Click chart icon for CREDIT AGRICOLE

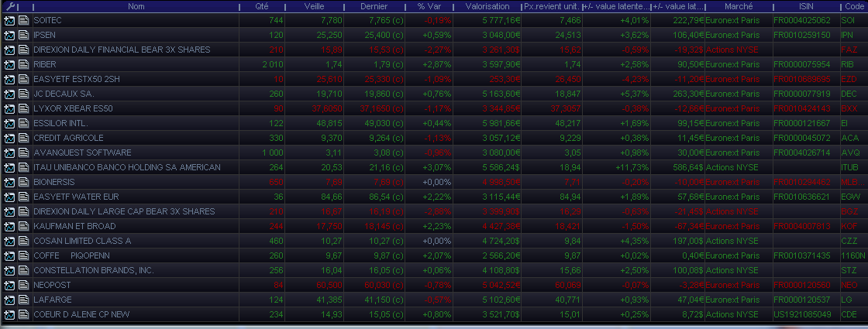9,138
